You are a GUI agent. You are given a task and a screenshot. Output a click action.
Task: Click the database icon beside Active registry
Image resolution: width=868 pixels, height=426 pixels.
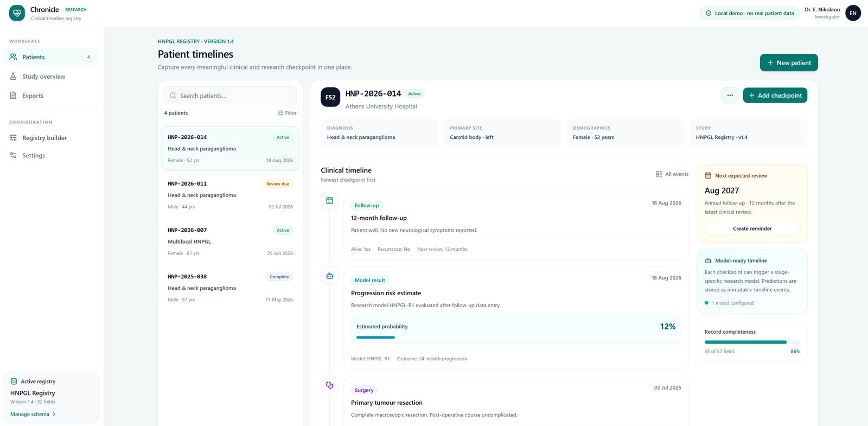[14, 382]
